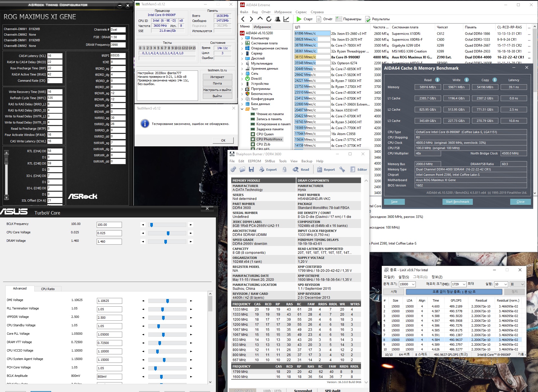
Task: Click the info icon beside Copy column
Action: click(495, 80)
